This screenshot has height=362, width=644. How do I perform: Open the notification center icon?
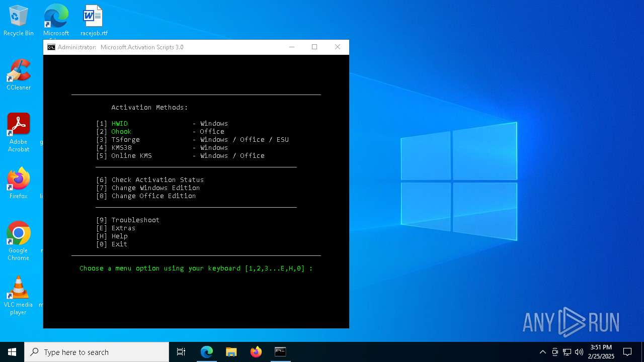pyautogui.click(x=627, y=352)
